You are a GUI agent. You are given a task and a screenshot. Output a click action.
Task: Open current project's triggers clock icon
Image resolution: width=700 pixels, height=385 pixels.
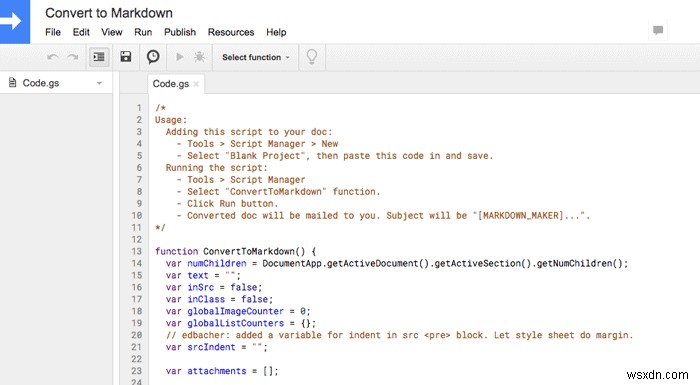[x=153, y=57]
